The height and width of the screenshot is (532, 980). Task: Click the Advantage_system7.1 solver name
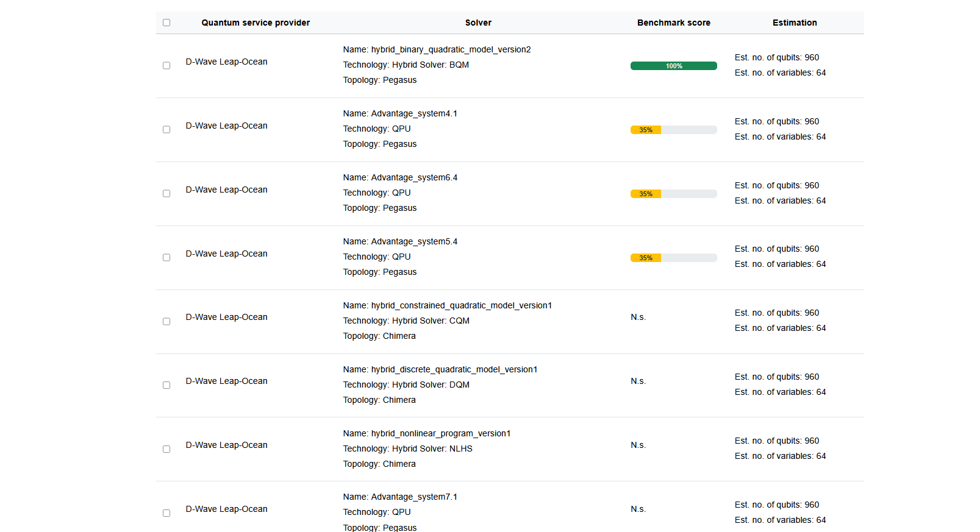tap(413, 497)
